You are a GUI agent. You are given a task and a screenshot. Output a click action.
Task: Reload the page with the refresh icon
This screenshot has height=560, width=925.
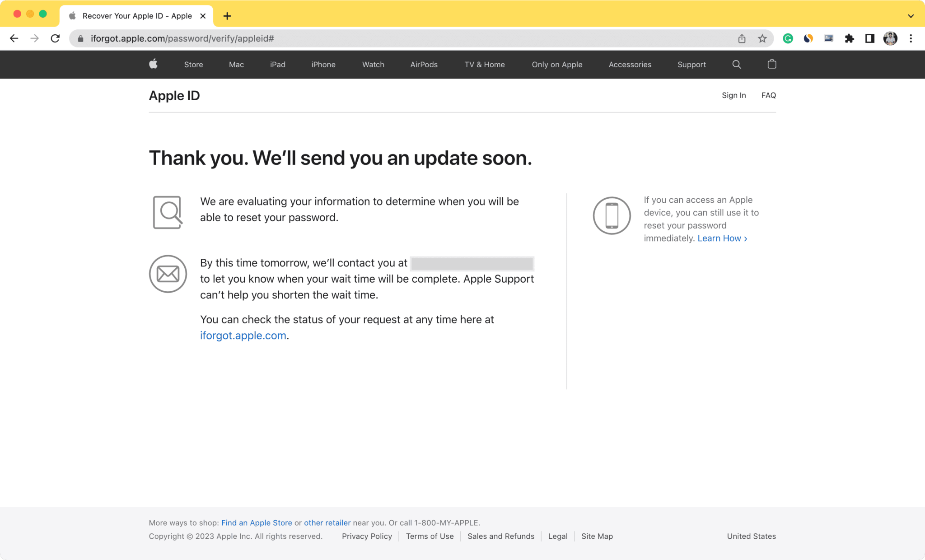tap(55, 38)
